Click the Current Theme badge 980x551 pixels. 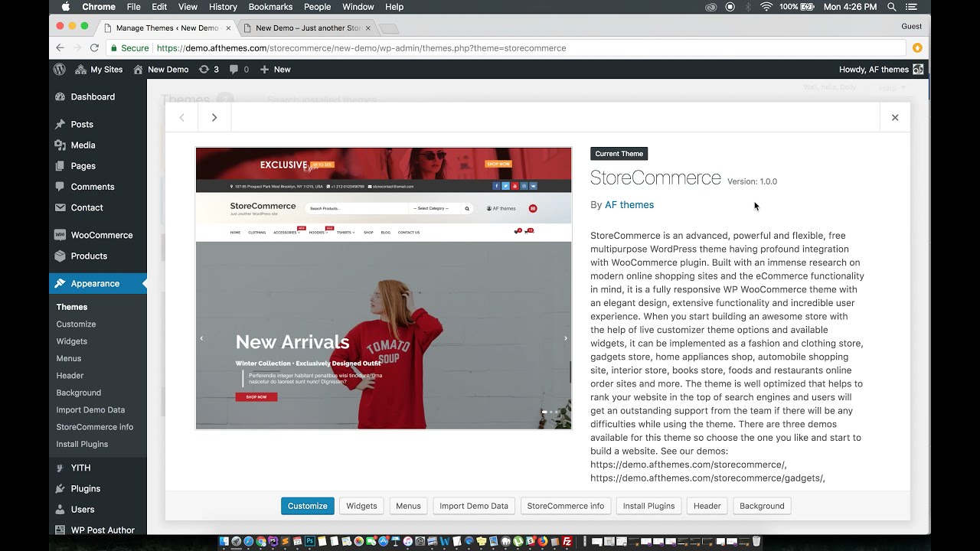click(x=619, y=154)
